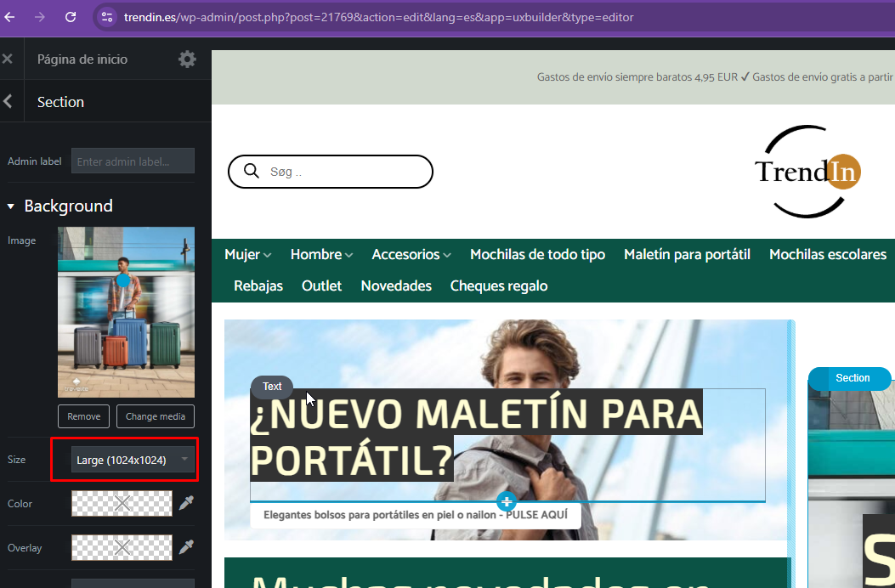
Task: Expand the Accesorios menu
Action: [x=411, y=255]
